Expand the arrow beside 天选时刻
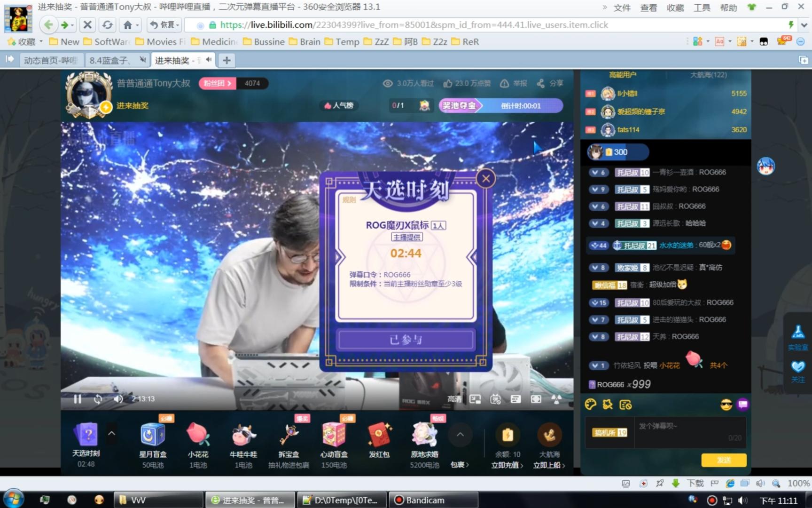The height and width of the screenshot is (508, 812). coord(111,433)
